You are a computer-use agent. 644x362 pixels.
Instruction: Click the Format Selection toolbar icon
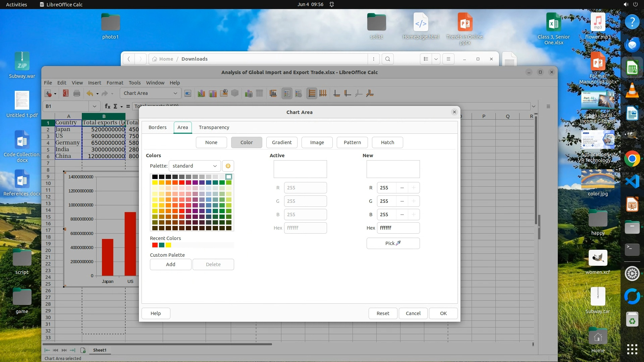188,94
